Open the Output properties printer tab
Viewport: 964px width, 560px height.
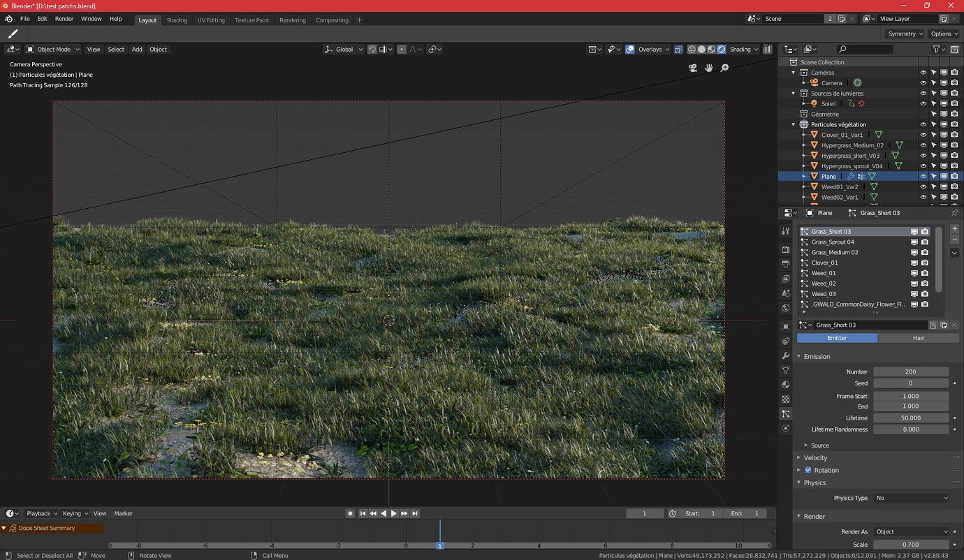pos(786,264)
